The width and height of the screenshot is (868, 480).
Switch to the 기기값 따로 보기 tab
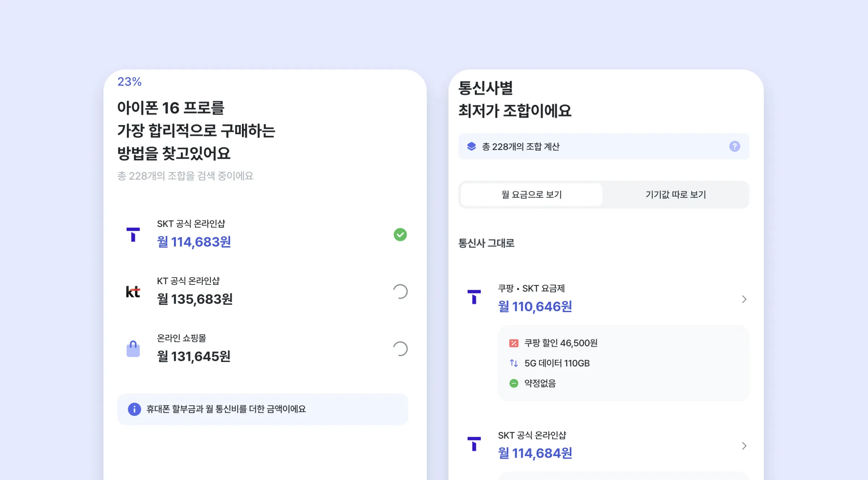676,195
